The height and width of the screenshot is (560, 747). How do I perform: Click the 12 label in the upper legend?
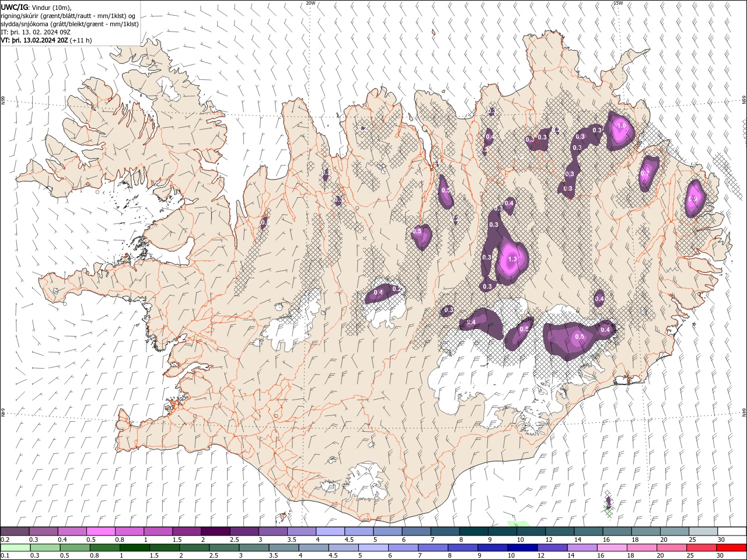[x=549, y=540]
